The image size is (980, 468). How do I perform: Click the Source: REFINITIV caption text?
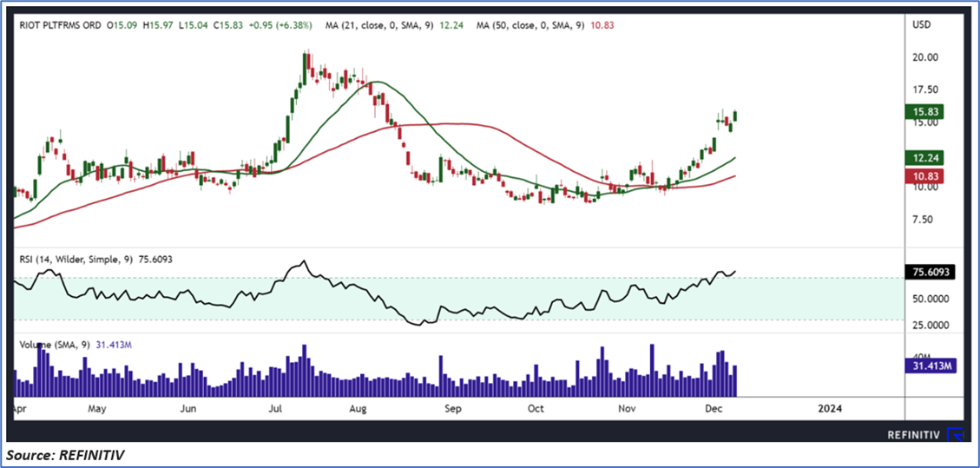71,454
